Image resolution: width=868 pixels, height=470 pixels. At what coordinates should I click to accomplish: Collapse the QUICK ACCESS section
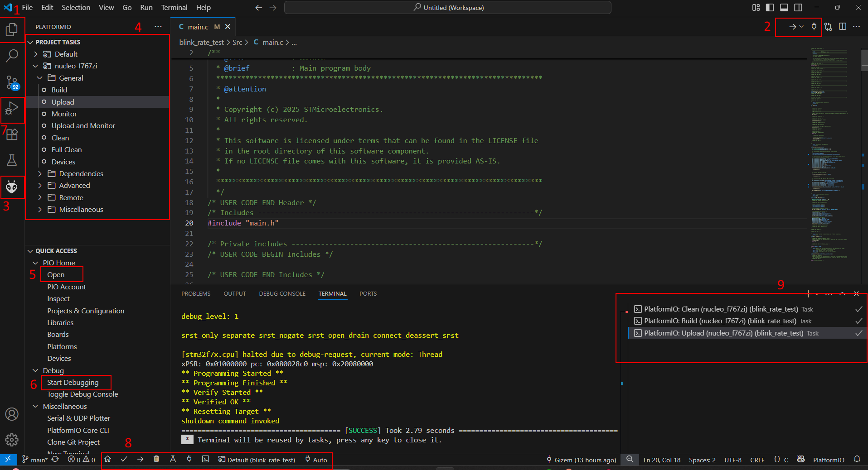tap(30, 251)
